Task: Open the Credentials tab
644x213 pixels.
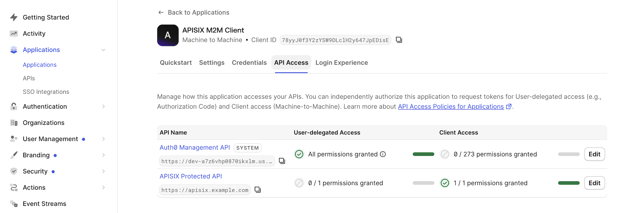Action: 249,63
